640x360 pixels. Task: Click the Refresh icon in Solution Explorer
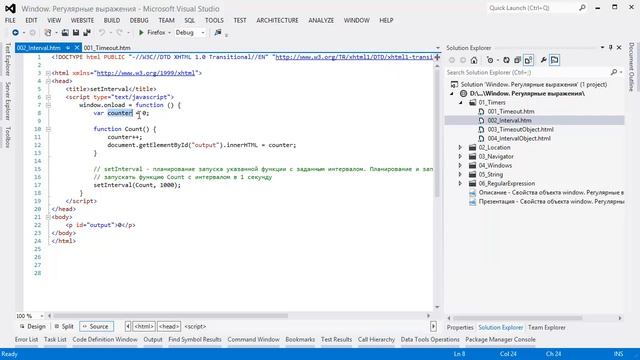[506, 60]
